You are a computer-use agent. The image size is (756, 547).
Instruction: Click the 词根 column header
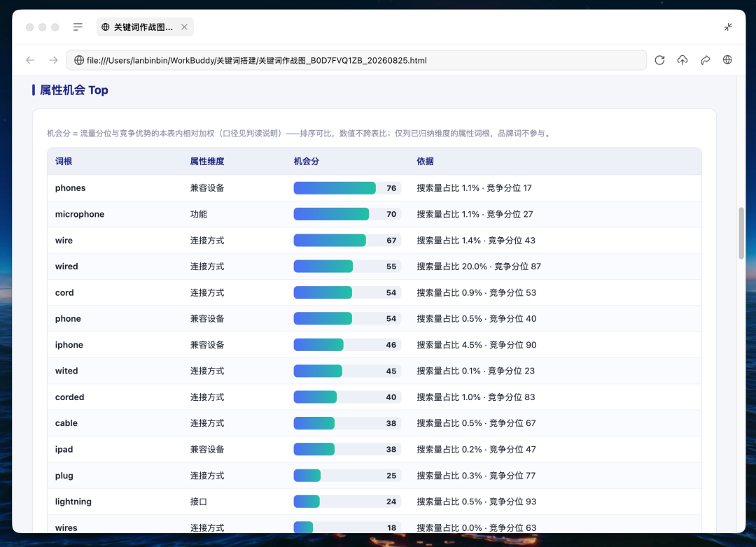point(64,162)
